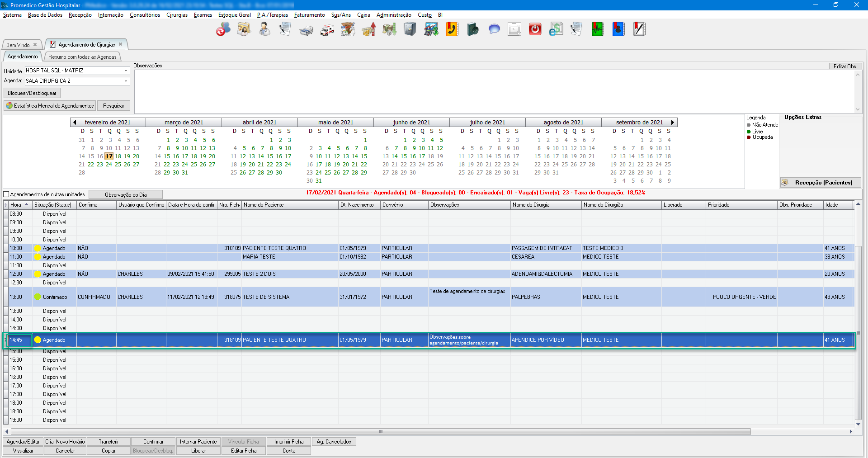
Task: Click the yellow phone book icon
Action: point(452,30)
